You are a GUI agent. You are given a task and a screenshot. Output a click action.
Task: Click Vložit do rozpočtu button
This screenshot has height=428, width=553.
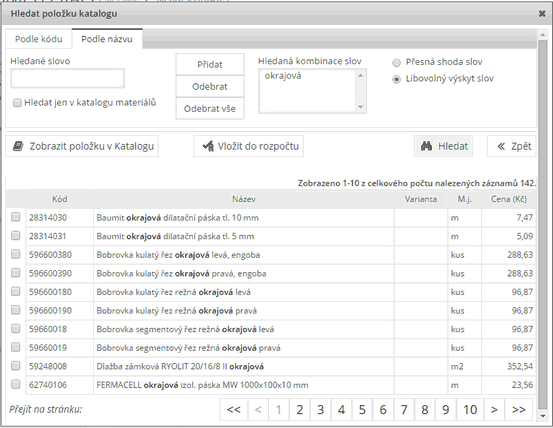point(249,146)
